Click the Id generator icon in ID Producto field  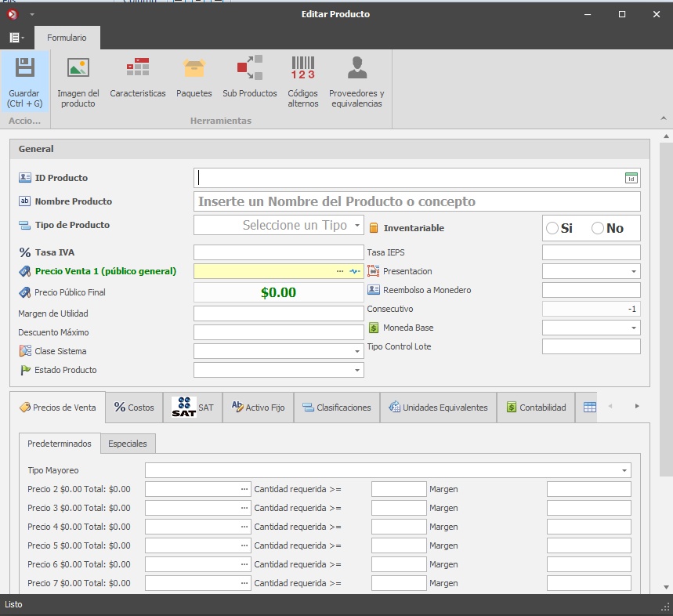(x=631, y=178)
